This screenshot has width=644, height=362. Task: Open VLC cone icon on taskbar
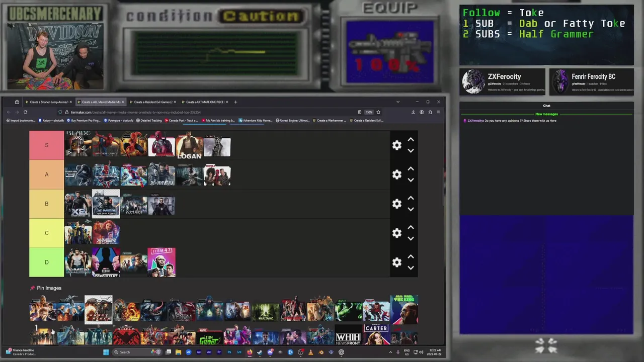tap(310, 352)
